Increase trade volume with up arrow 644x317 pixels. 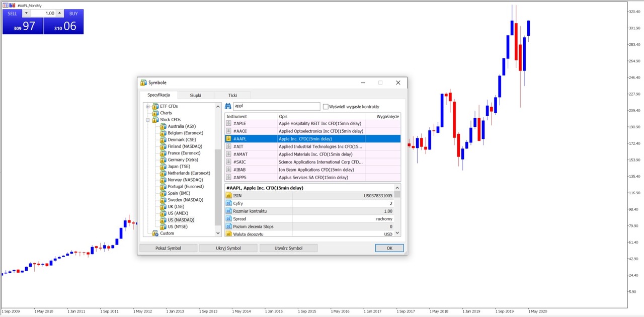(59, 14)
